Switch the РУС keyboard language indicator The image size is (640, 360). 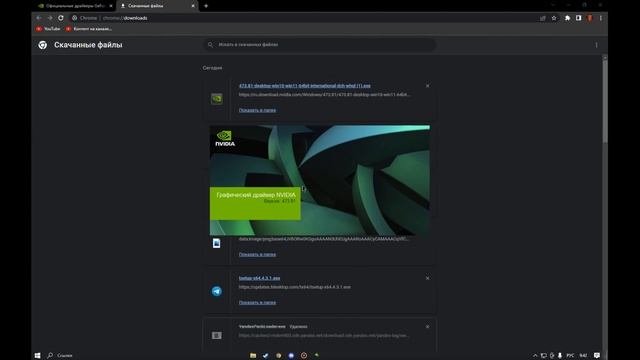570,356
